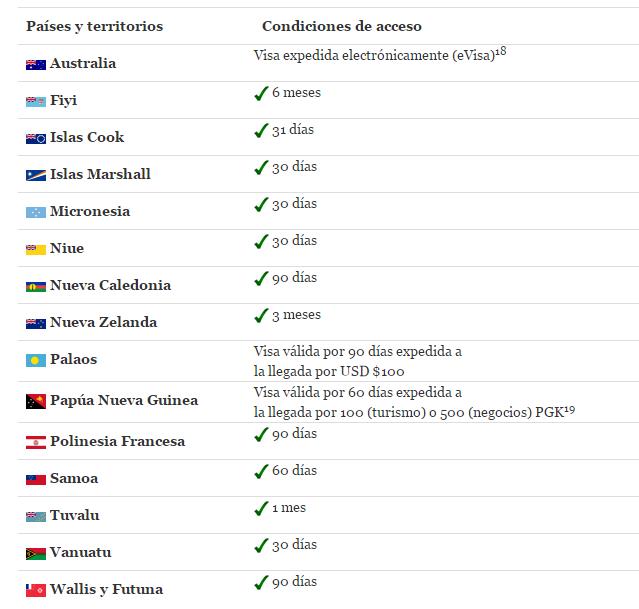Click the Nueva Caledonia flag icon
639x609 pixels.
(36, 286)
